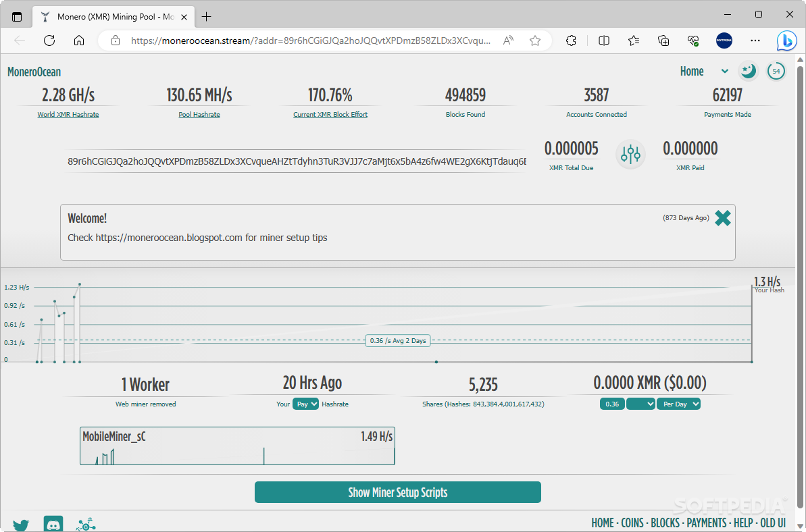This screenshot has height=532, width=806.
Task: Click the 1.3 H/s Your Hash value
Action: [x=767, y=282]
